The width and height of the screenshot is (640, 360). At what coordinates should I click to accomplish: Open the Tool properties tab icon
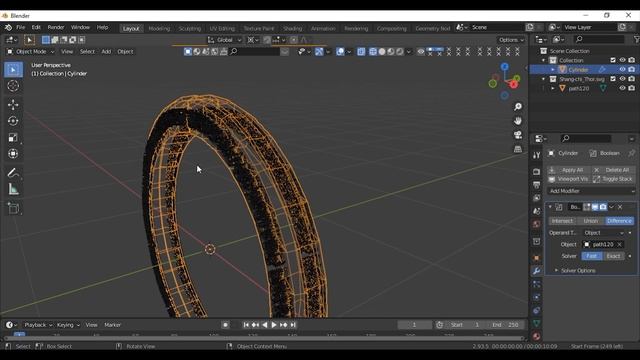pyautogui.click(x=536, y=155)
